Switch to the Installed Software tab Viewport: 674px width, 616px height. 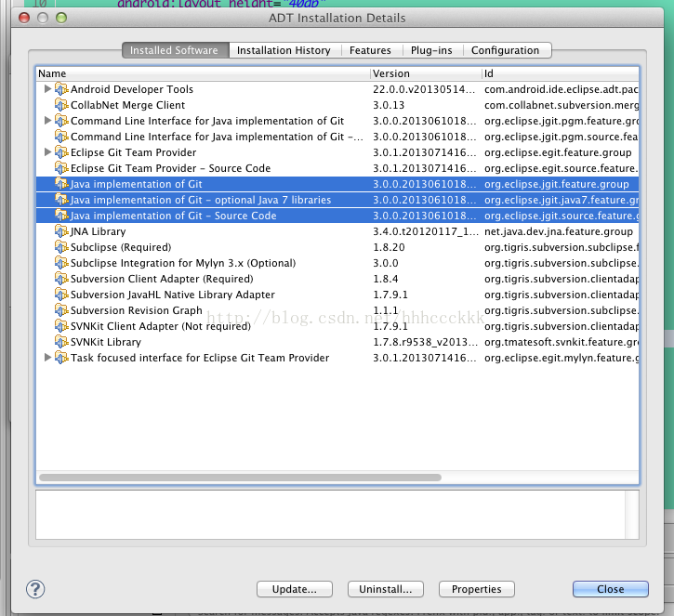pos(176,50)
